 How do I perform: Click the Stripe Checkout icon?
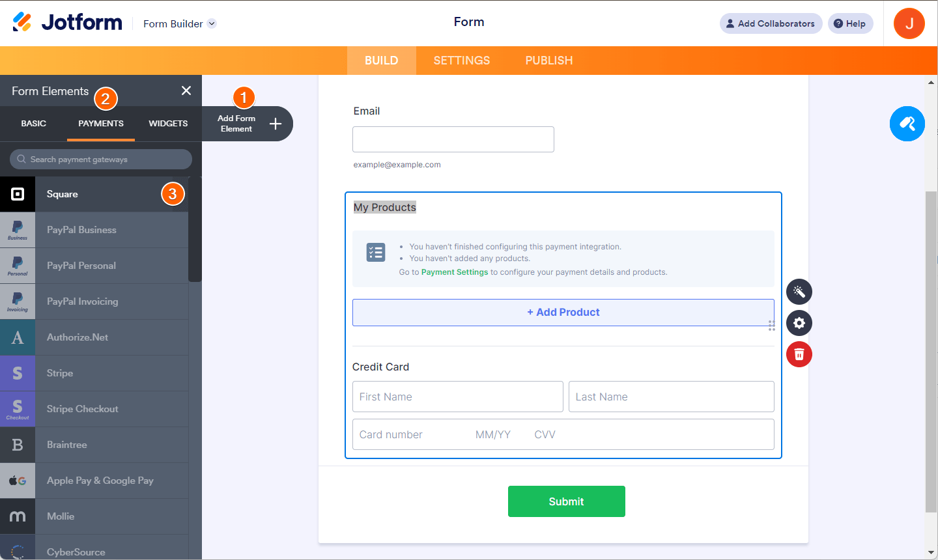[18, 409]
